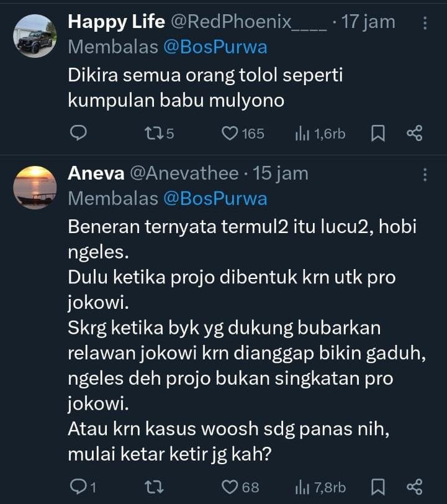Viewport: 447px width, 504px height.
Task: Reply to Aneva's tweet
Action: (x=78, y=487)
